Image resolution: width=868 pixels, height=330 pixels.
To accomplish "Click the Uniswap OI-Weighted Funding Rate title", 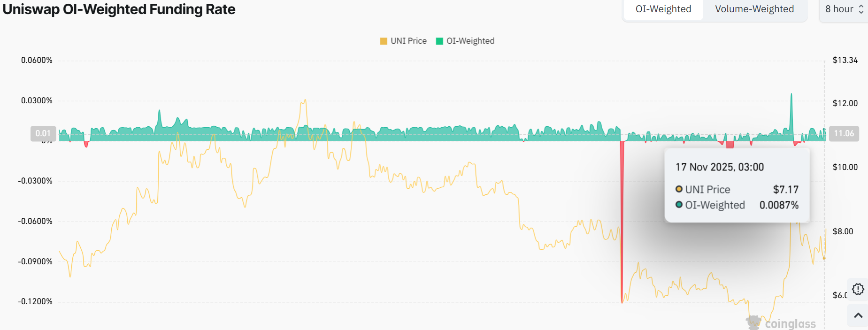I will [x=119, y=9].
